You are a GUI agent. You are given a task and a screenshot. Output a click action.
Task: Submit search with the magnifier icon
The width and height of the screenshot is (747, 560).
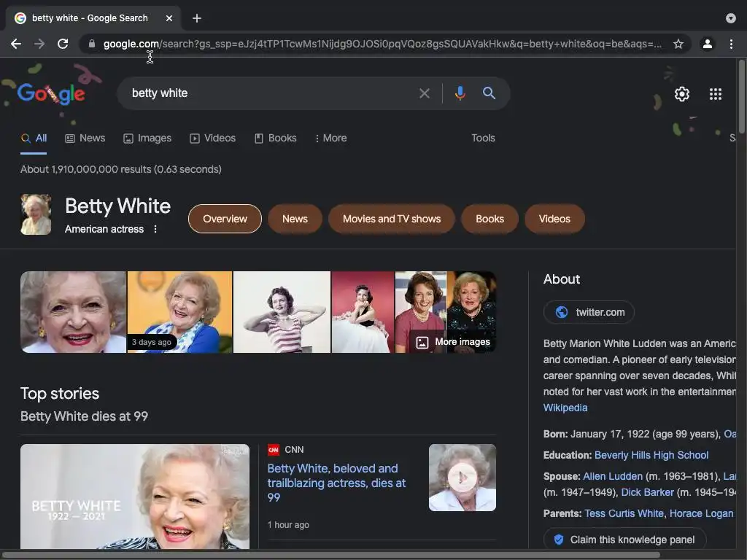click(489, 93)
